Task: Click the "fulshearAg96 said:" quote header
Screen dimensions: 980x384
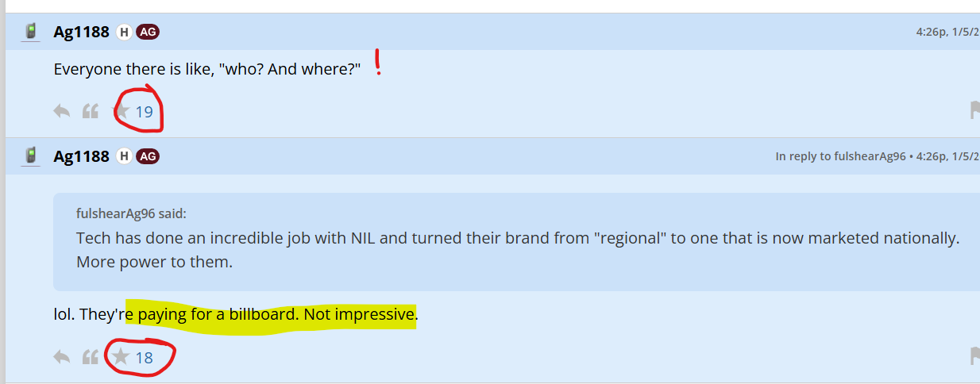Action: pos(131,213)
